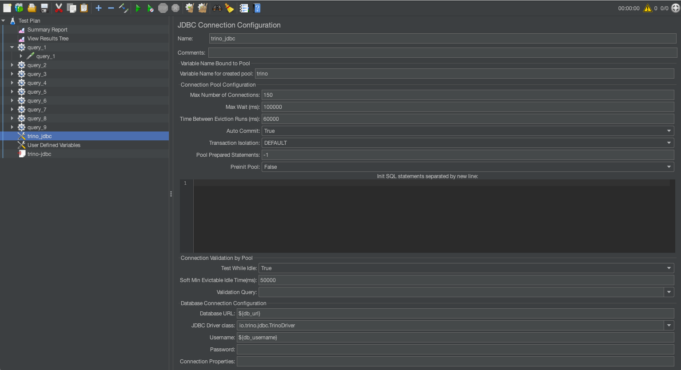
Task: Collapse all nodes with the minus icon
Action: click(111, 8)
